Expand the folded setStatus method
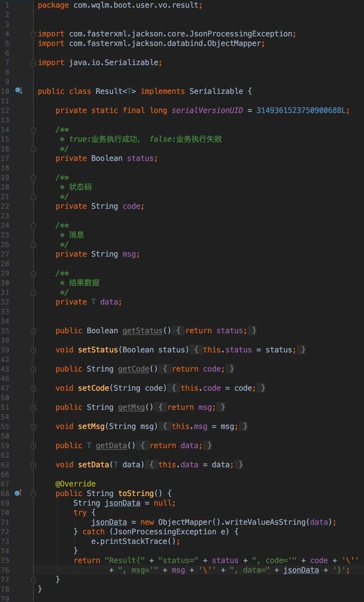This screenshot has width=364, height=602. click(33, 350)
